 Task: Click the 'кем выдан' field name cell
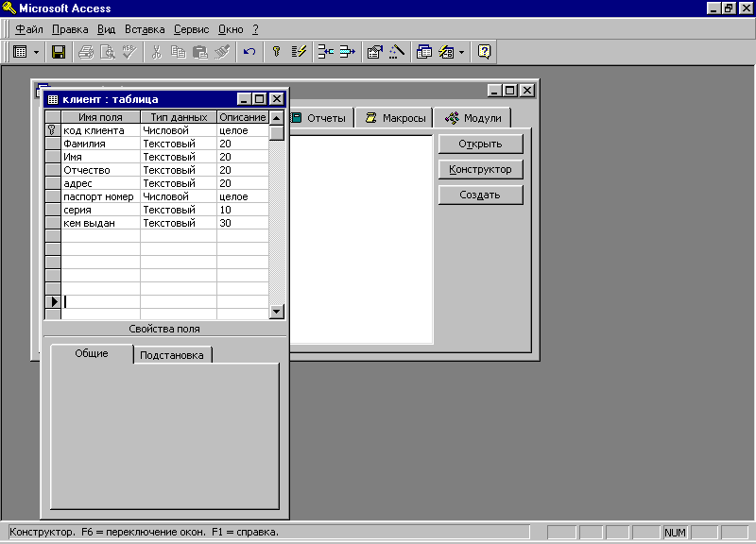point(101,223)
